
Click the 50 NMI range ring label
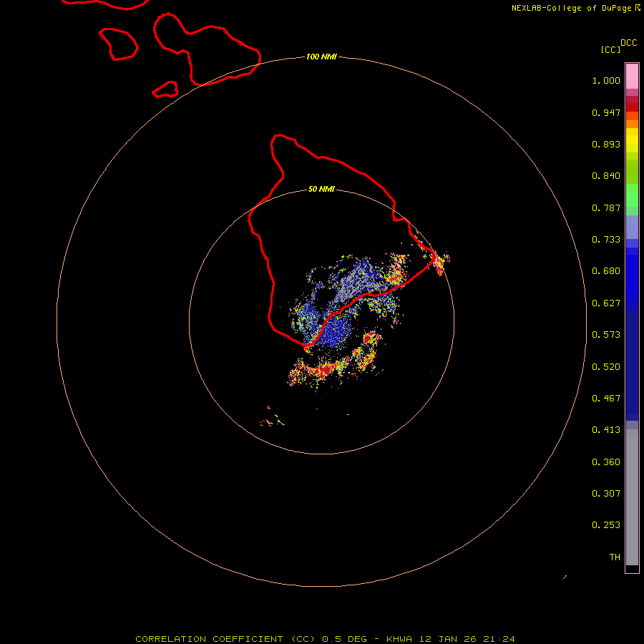[x=321, y=189]
